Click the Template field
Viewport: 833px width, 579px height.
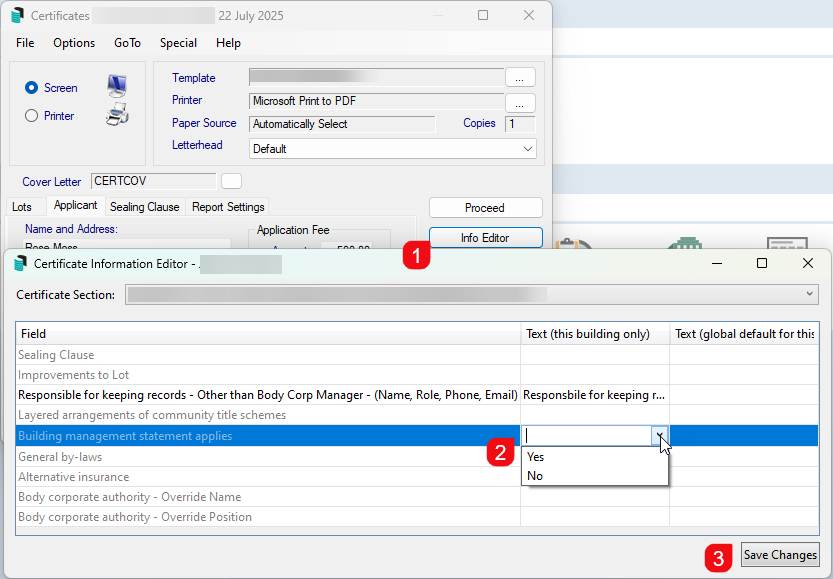(x=376, y=77)
